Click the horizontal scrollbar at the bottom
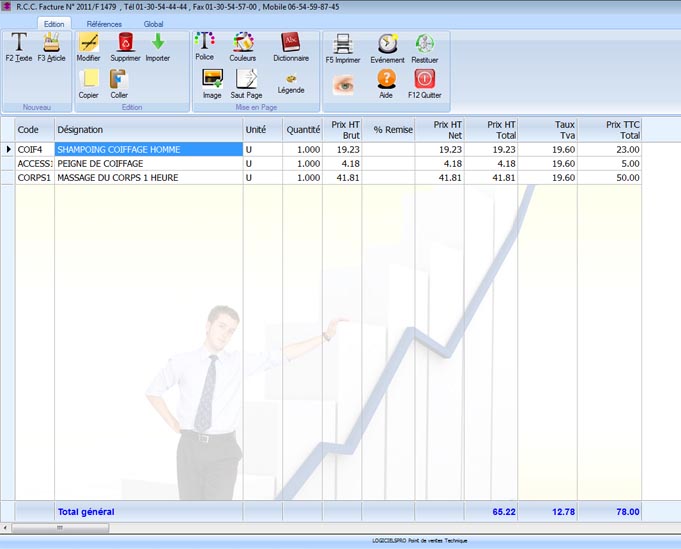This screenshot has width=681, height=549. click(x=300, y=527)
